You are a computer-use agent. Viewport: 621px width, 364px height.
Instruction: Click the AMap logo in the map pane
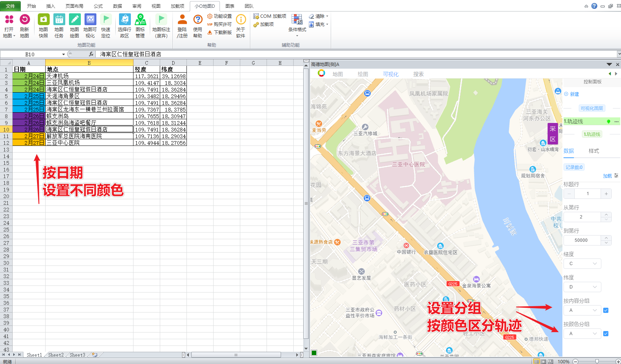click(x=321, y=73)
